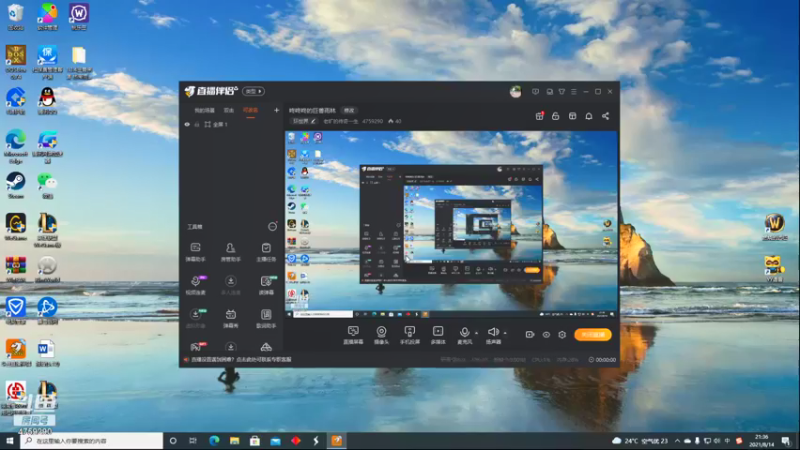Select the 全屏 1 source row

point(232,124)
